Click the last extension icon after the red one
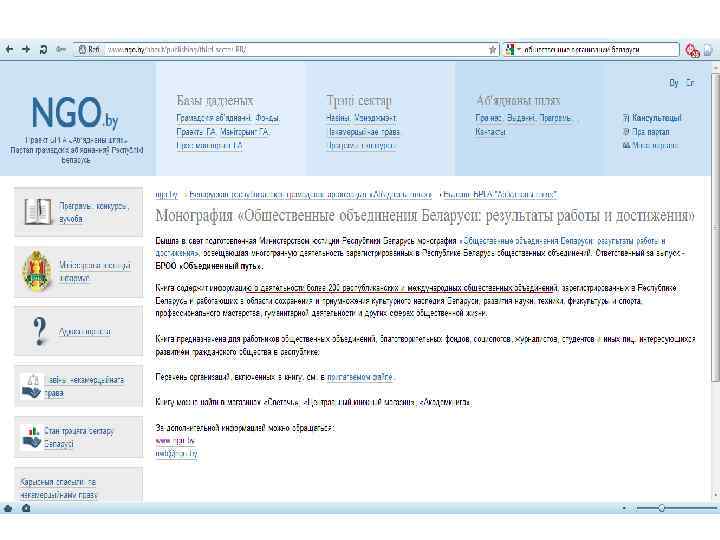This screenshot has height=540, width=720. pos(708,50)
